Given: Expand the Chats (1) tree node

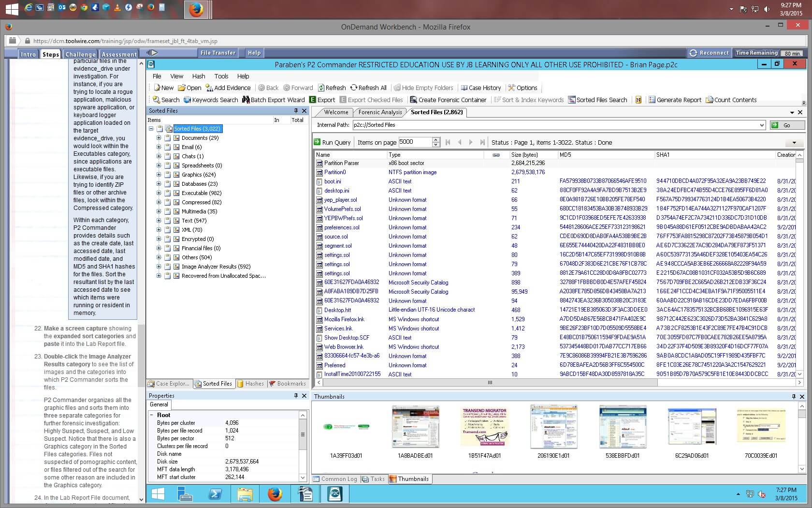Looking at the screenshot, I should point(159,156).
